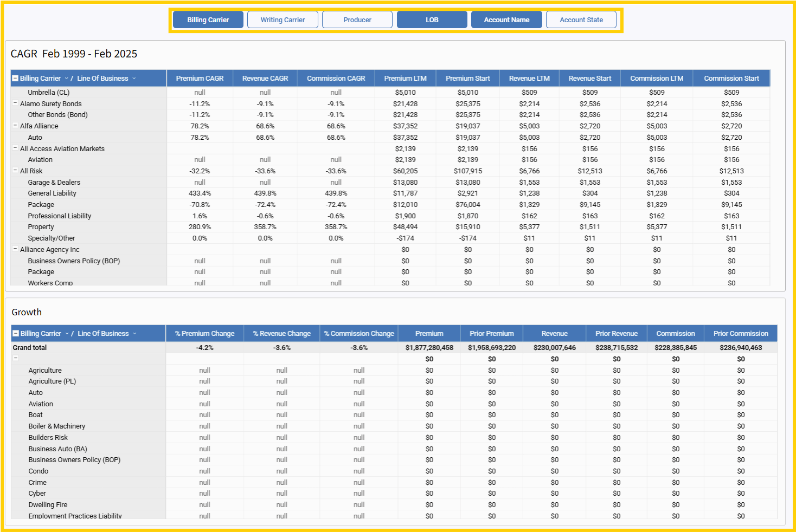The width and height of the screenshot is (796, 532).
Task: Sort by Premium CAGR column header
Action: [200, 79]
